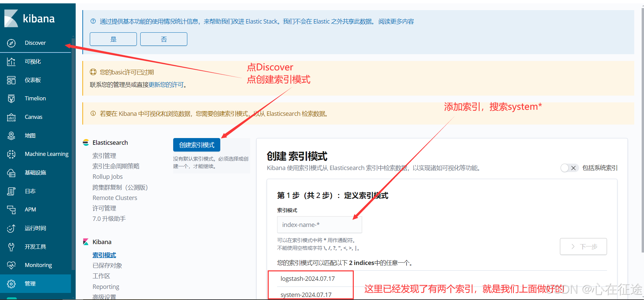Viewport: 644px width, 300px height.
Task: Open 7.0 升级助手 link
Action: (109, 219)
